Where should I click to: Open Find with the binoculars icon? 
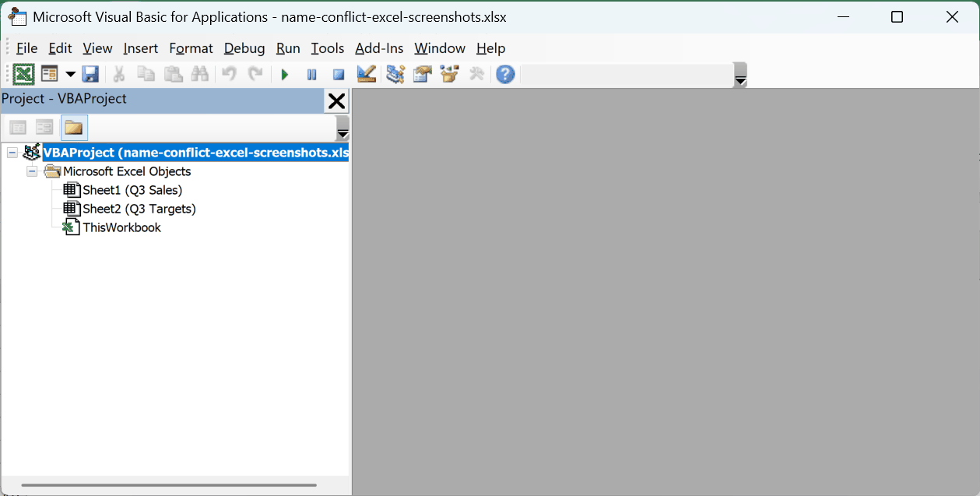click(x=200, y=74)
